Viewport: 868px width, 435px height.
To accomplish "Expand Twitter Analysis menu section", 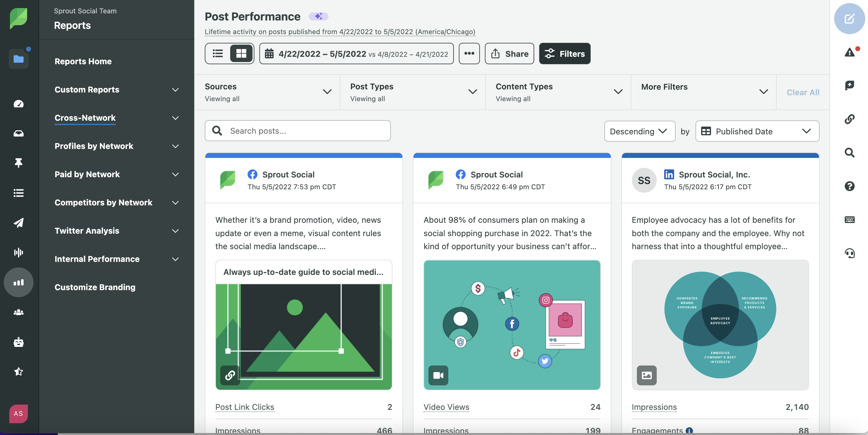I will (x=116, y=231).
